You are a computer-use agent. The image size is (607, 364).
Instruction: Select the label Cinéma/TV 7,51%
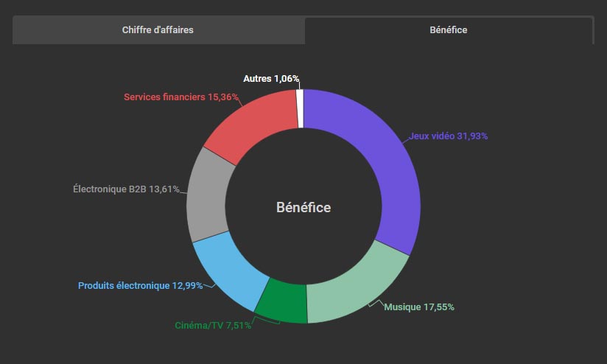[213, 326]
